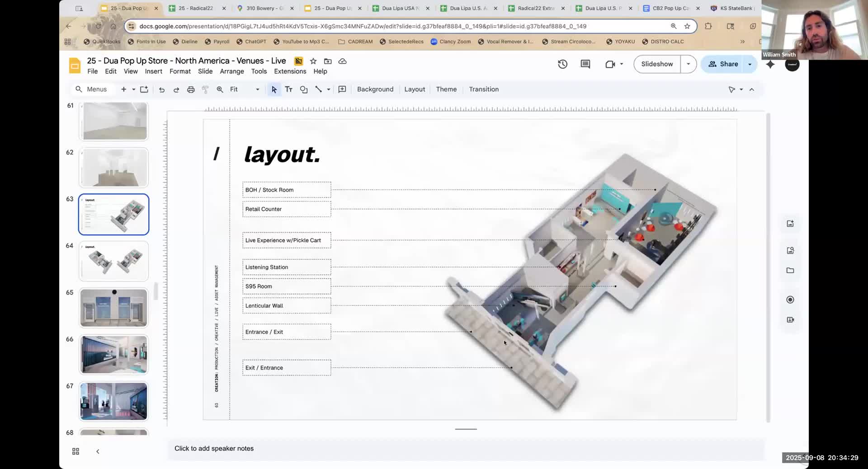The height and width of the screenshot is (469, 868).
Task: Open the pointer mode dropdown arrow
Action: click(741, 89)
